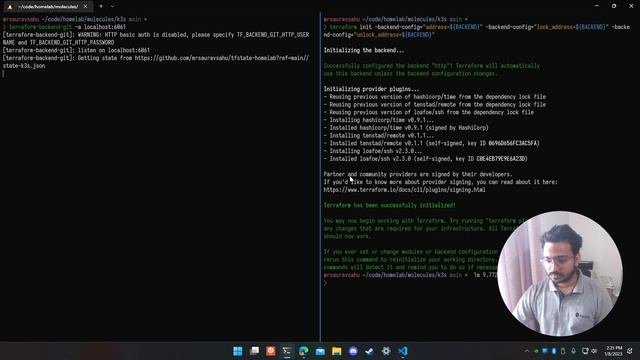Click the 'terraform-backend-git' command in left pane

(x=40, y=27)
